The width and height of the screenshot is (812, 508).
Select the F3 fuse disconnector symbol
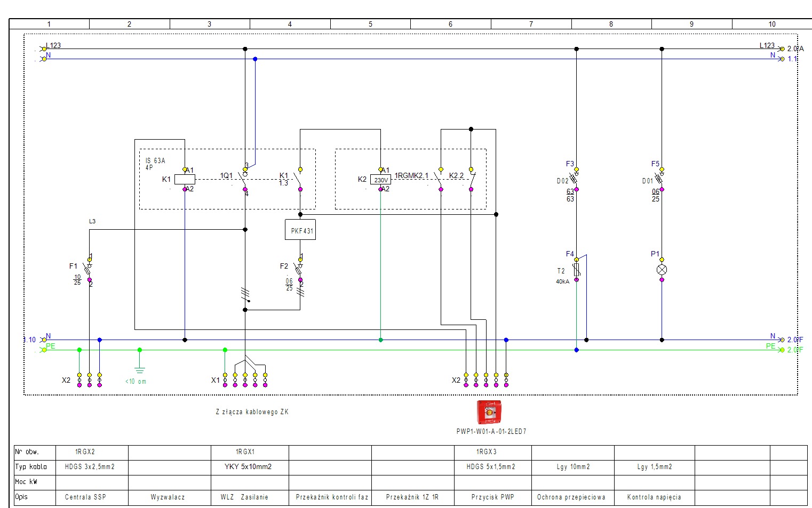point(576,179)
